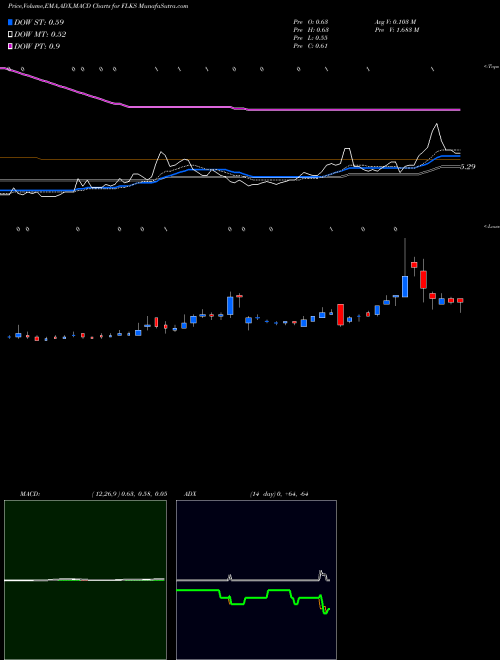The width and height of the screenshot is (500, 660).
Task: Click the chart title mentioning FLKS MunafaSutra.com
Action: 98,6
